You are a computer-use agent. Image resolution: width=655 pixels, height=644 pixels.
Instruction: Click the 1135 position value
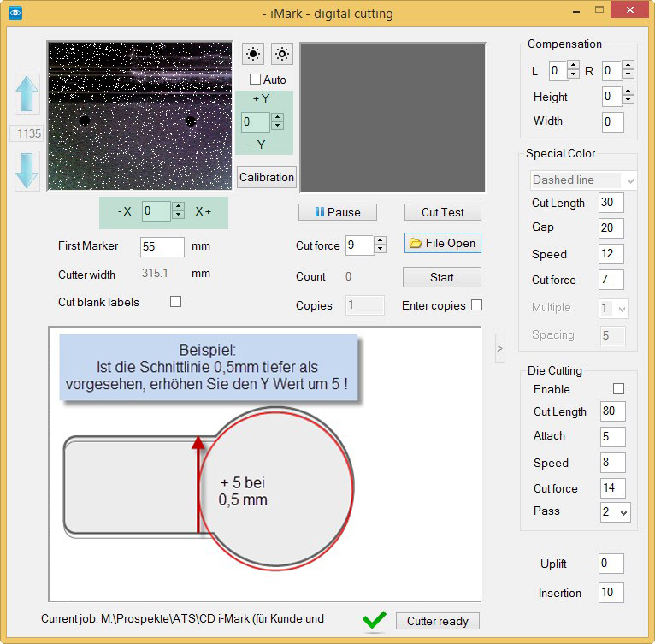28,133
